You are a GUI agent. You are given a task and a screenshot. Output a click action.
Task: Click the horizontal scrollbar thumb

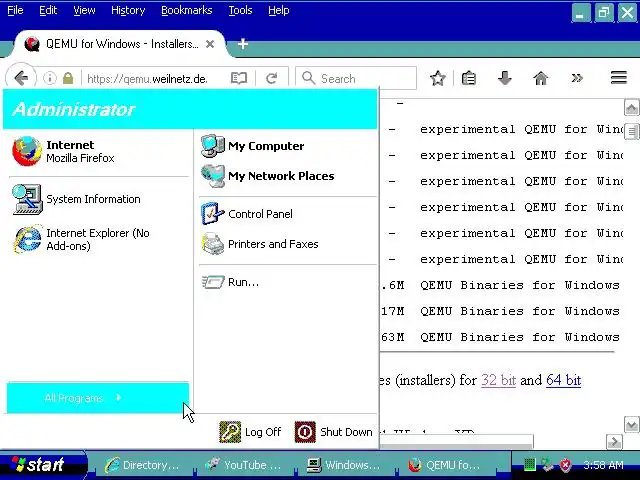456,442
